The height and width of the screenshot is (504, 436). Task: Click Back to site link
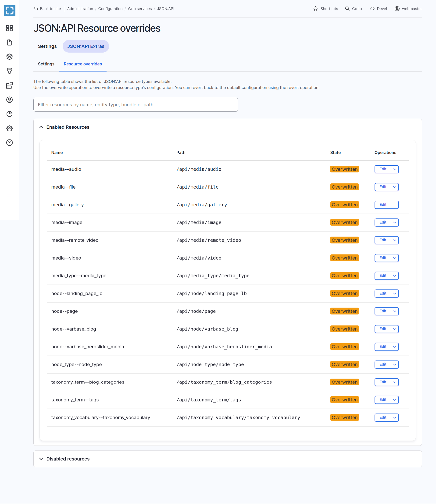[x=47, y=9]
